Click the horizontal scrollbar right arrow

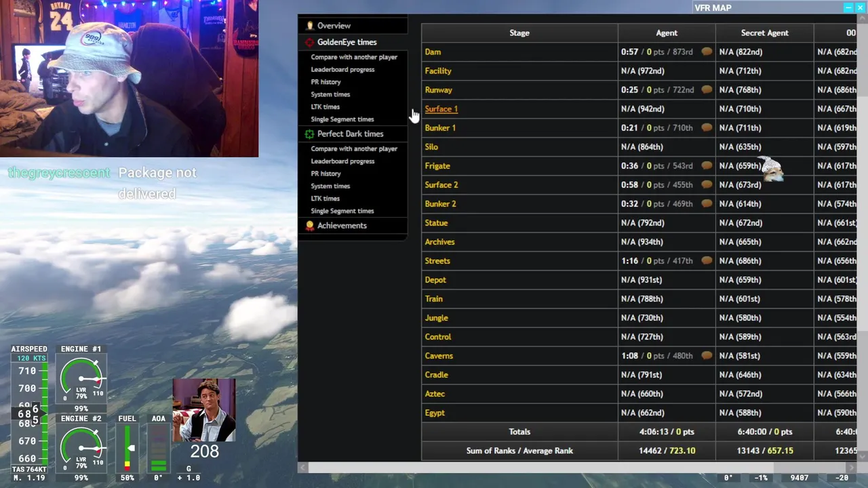tap(852, 468)
